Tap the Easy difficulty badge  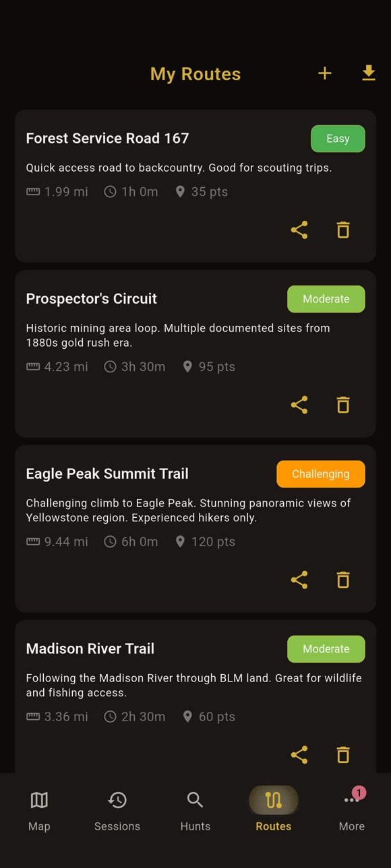(x=338, y=138)
